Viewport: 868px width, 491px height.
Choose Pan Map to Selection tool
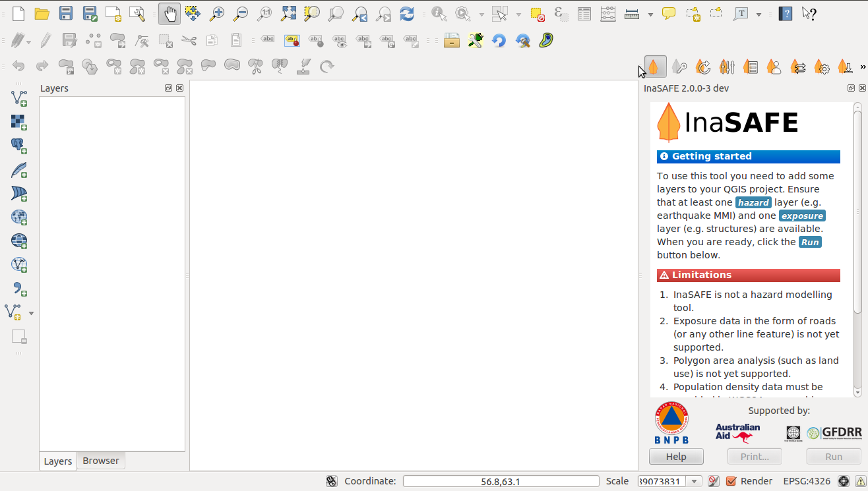click(x=193, y=13)
